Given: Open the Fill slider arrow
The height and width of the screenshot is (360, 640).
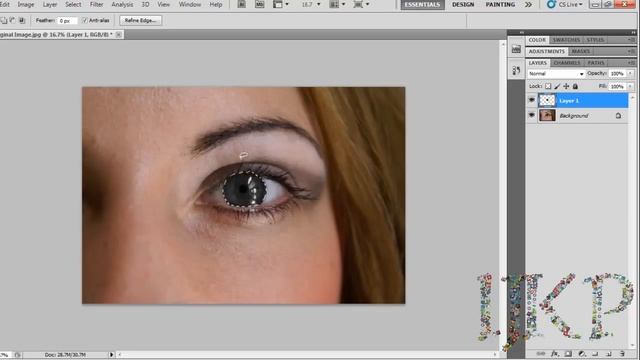Looking at the screenshot, I should 631,86.
